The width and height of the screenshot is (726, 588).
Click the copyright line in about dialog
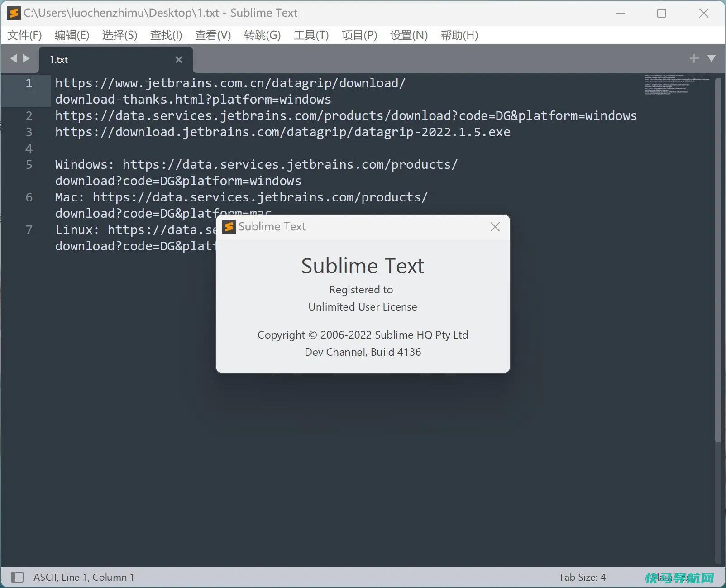tap(363, 335)
